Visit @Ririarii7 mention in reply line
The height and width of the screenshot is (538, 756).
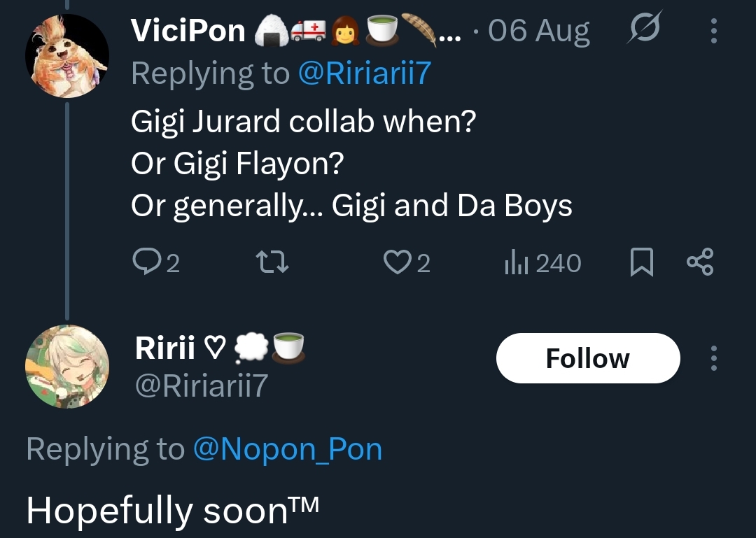(365, 73)
